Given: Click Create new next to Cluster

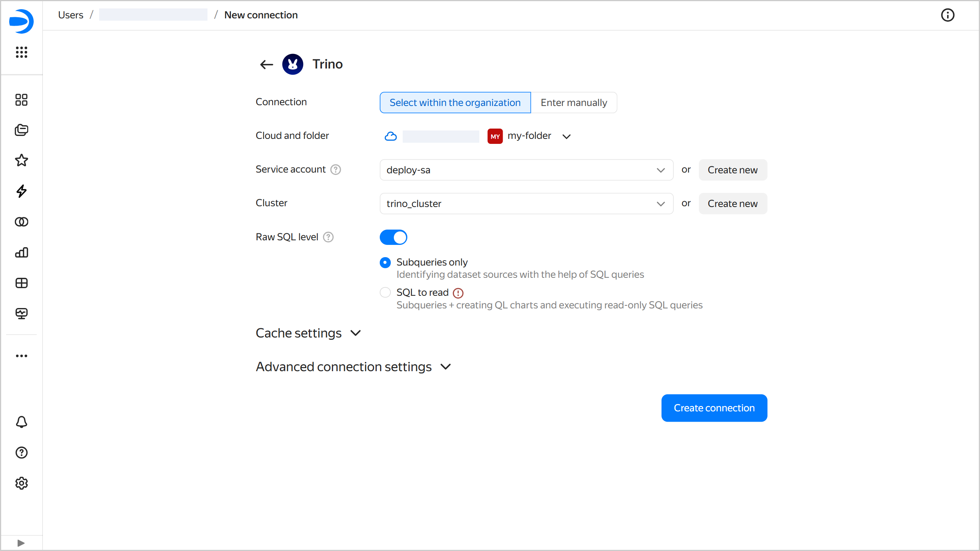Looking at the screenshot, I should pyautogui.click(x=733, y=204).
